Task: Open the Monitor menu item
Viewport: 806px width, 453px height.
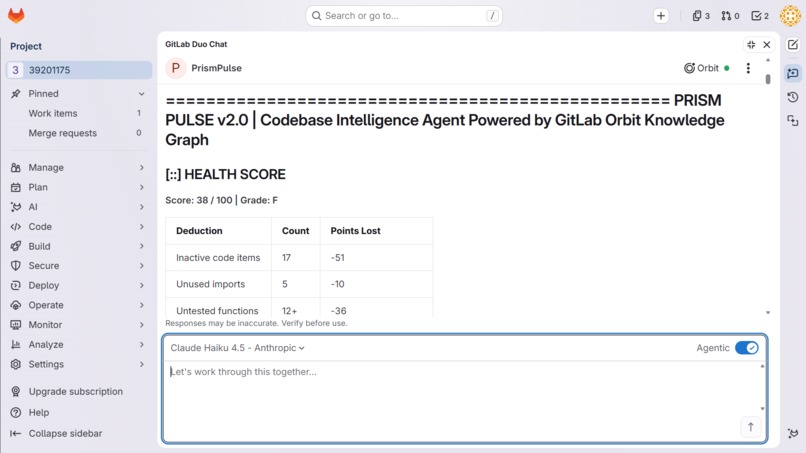Action: click(x=79, y=324)
